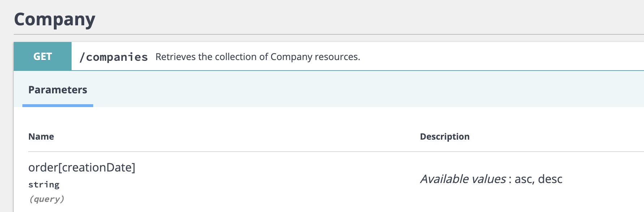The height and width of the screenshot is (212, 644).
Task: Collapse the Company tag section heading
Action: tap(55, 20)
